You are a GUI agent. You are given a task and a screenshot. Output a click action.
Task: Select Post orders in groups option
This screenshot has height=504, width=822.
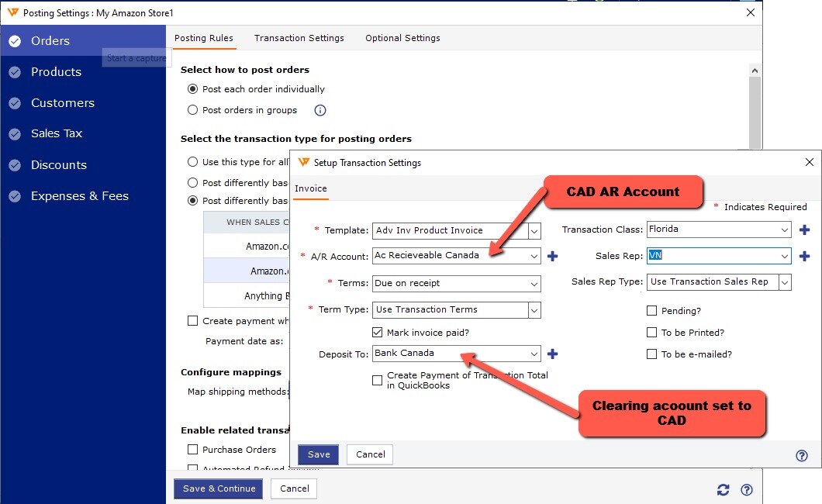point(193,110)
